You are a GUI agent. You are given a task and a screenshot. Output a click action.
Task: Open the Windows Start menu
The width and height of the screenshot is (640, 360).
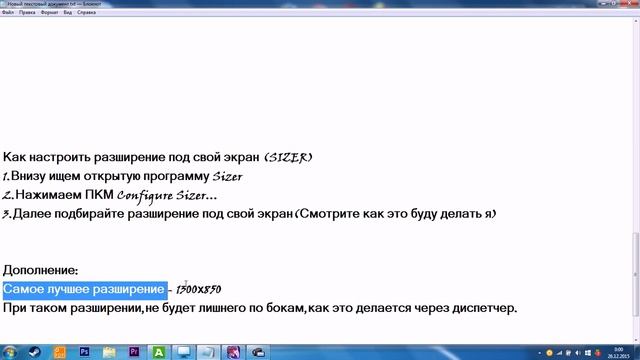click(x=9, y=352)
